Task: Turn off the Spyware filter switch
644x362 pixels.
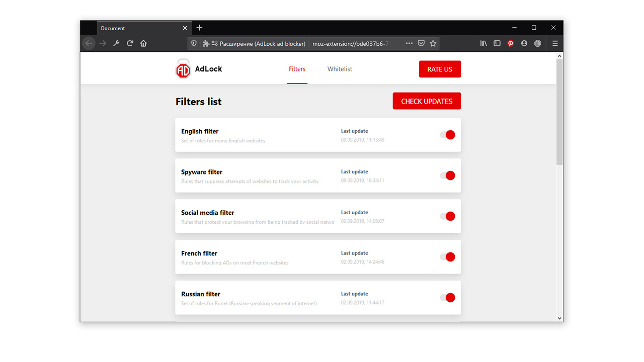Action: click(447, 175)
